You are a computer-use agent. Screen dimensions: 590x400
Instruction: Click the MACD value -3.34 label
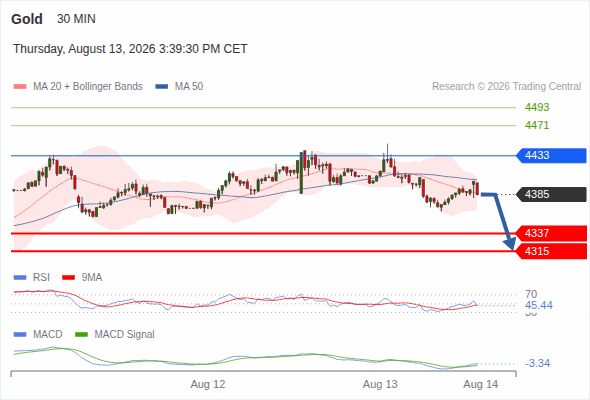[537, 363]
